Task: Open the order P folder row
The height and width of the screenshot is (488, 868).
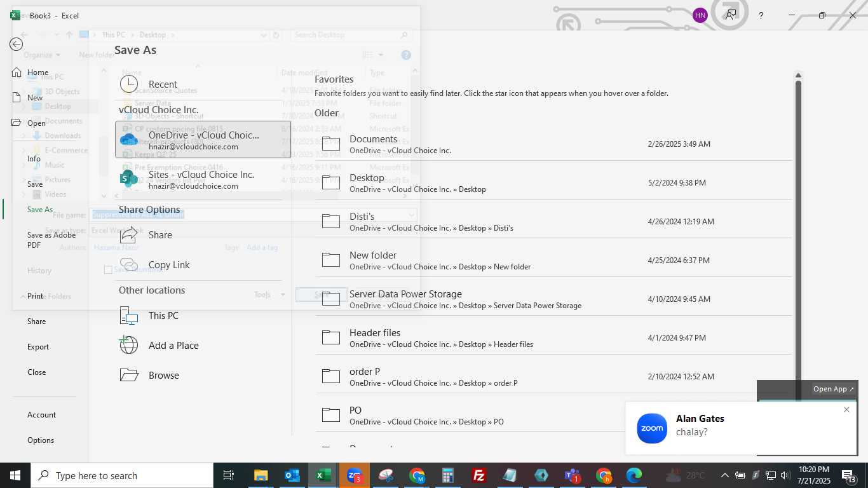Action: click(553, 376)
